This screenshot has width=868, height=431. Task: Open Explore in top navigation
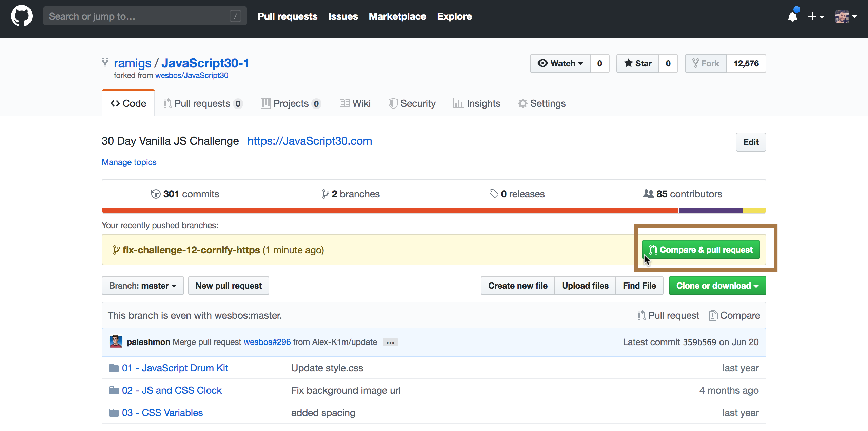[x=454, y=16]
